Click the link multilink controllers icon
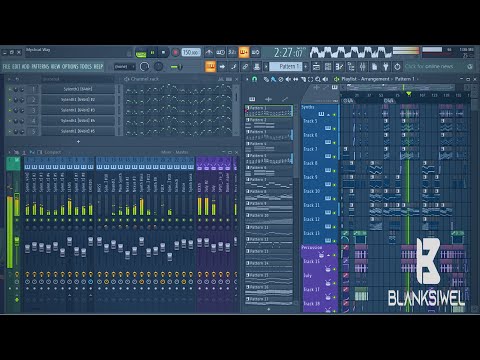The height and width of the screenshot is (360, 480). [245, 67]
